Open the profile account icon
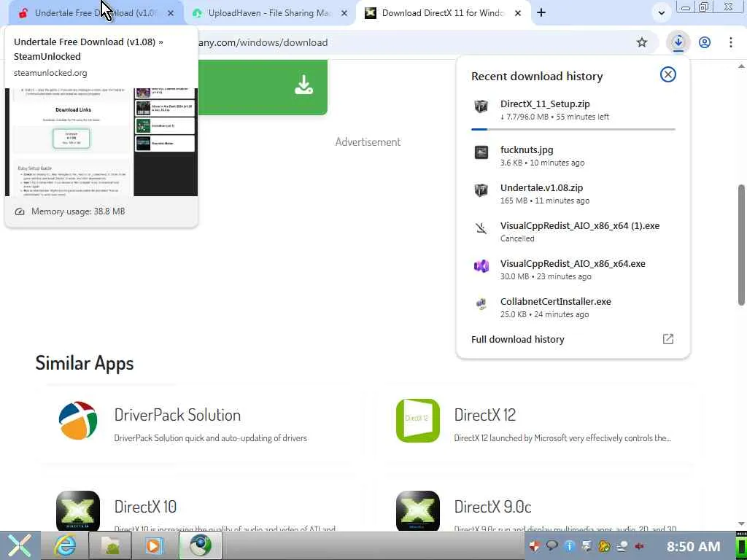 click(x=705, y=42)
